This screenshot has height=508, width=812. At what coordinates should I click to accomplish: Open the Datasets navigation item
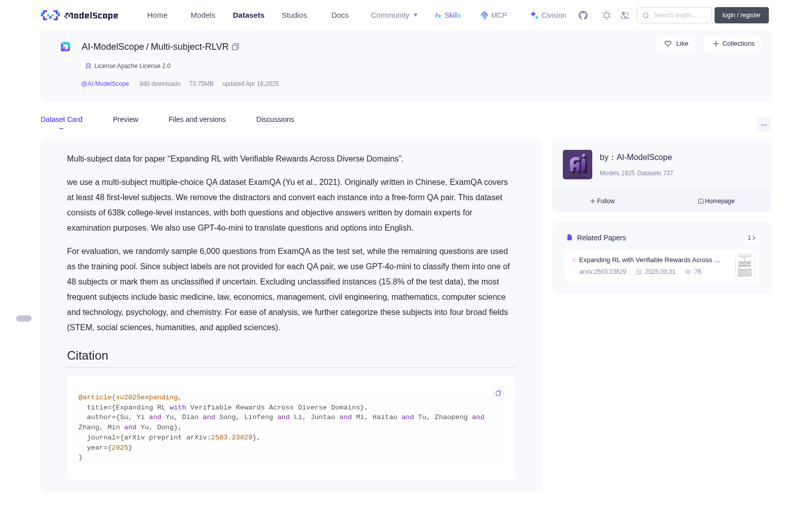tap(249, 15)
